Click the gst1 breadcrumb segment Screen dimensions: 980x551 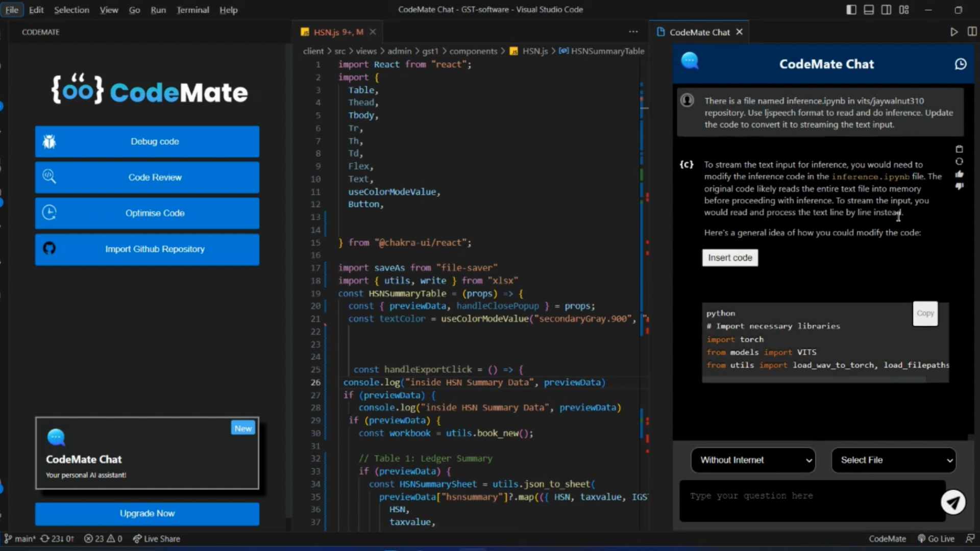(x=430, y=51)
